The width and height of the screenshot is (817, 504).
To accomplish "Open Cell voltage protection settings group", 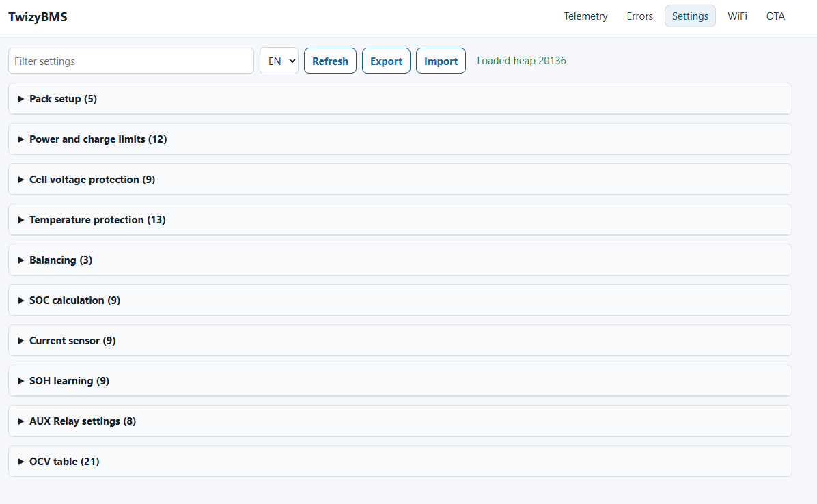I will [400, 180].
